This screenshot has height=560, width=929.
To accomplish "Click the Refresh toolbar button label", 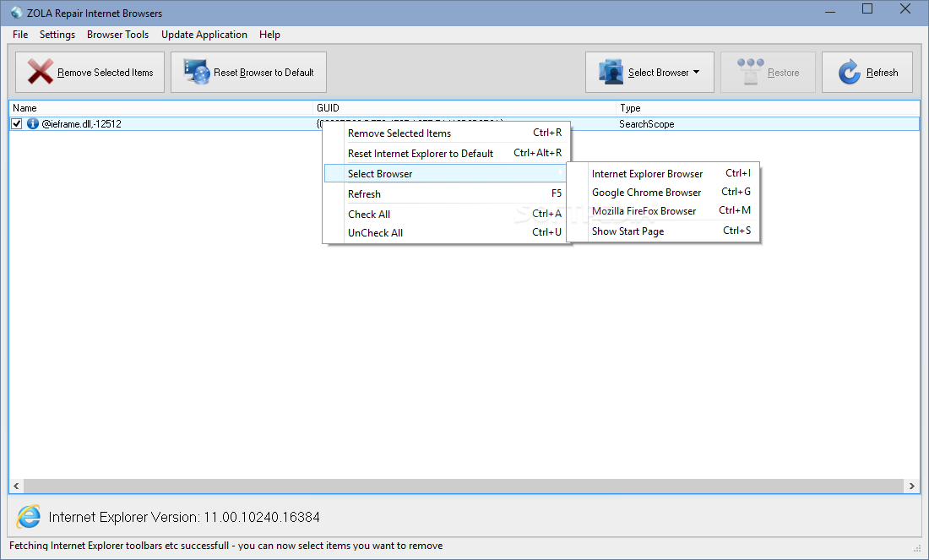I will [883, 73].
